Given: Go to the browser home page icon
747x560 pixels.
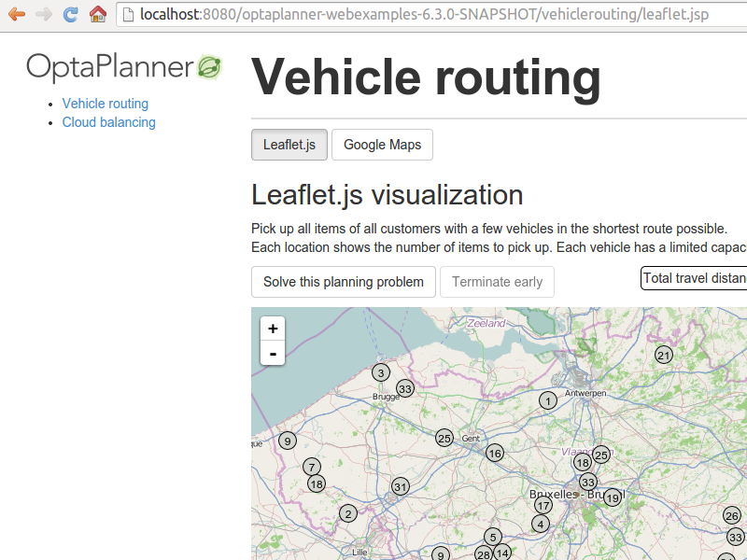Looking at the screenshot, I should 97,14.
